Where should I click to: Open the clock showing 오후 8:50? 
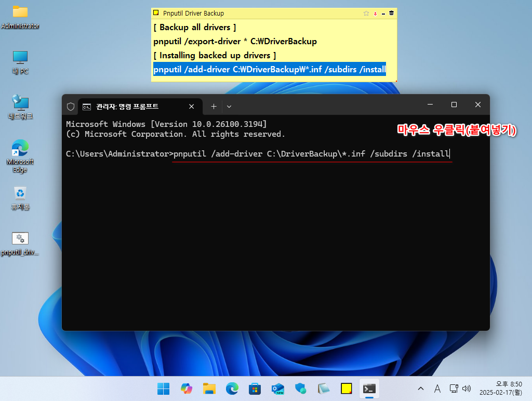(x=501, y=389)
